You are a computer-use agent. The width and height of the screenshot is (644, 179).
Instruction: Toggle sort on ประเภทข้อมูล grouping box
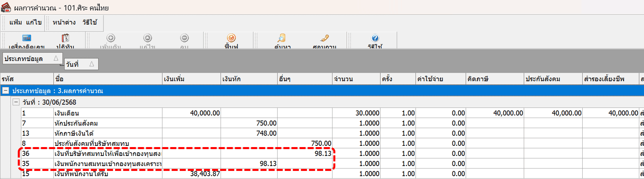30,59
